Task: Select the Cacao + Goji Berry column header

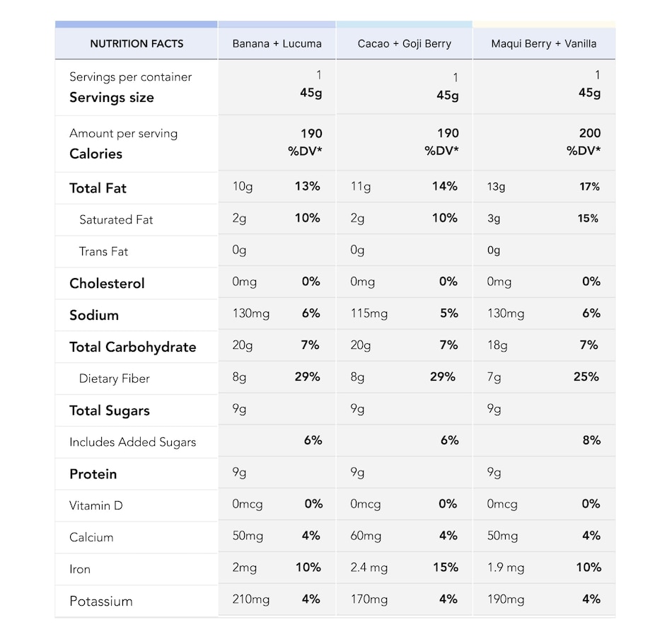Action: click(404, 44)
